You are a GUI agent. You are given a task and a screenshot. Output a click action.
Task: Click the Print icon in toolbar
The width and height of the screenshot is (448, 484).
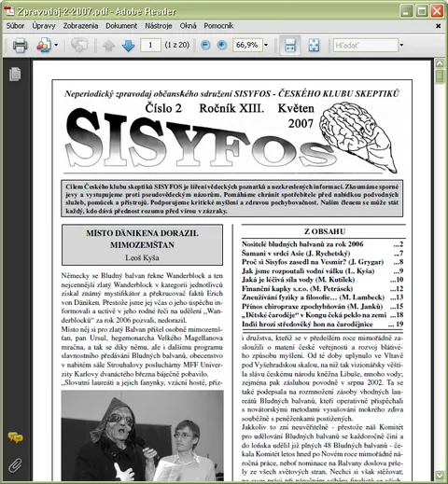[x=20, y=46]
